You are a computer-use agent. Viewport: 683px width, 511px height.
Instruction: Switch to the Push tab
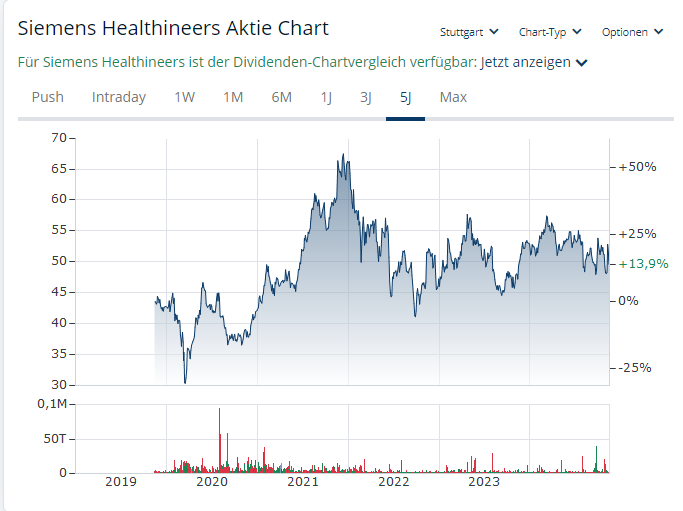(x=48, y=97)
